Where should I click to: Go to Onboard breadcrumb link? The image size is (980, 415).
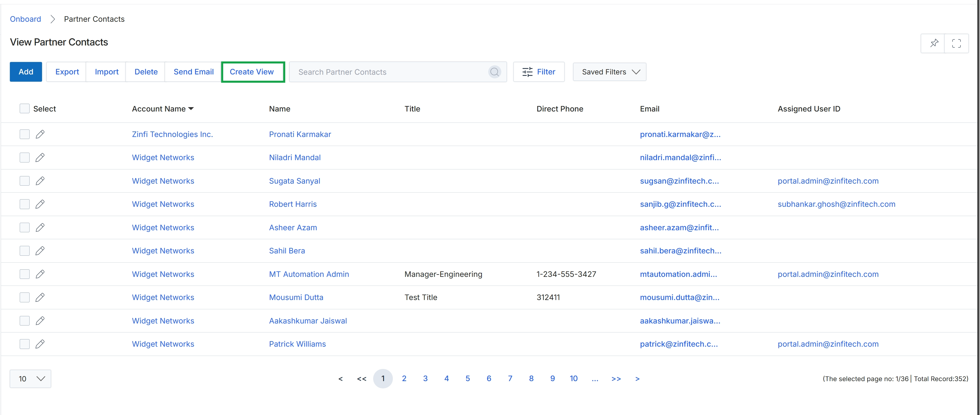[x=26, y=19]
